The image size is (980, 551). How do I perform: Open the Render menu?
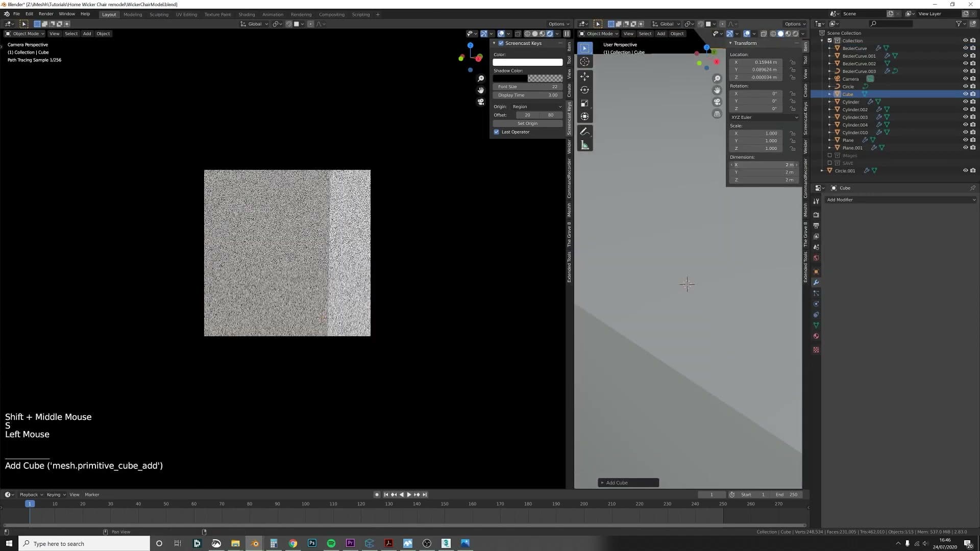[46, 14]
